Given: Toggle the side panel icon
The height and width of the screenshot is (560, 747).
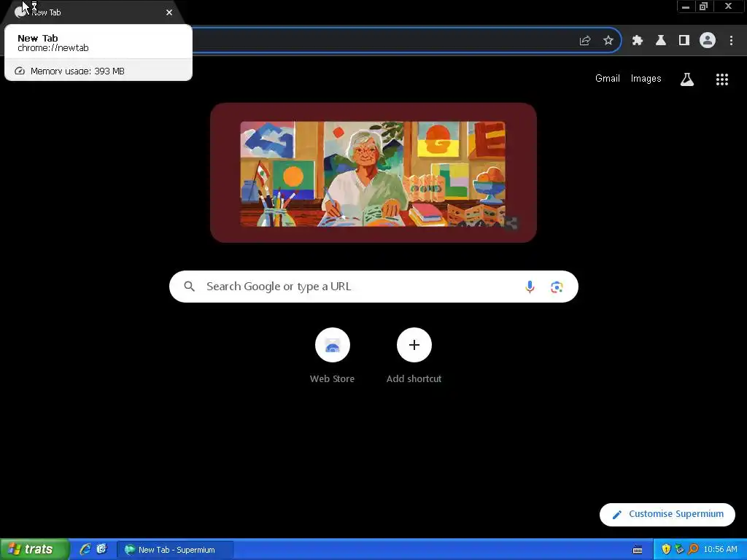Looking at the screenshot, I should [684, 41].
